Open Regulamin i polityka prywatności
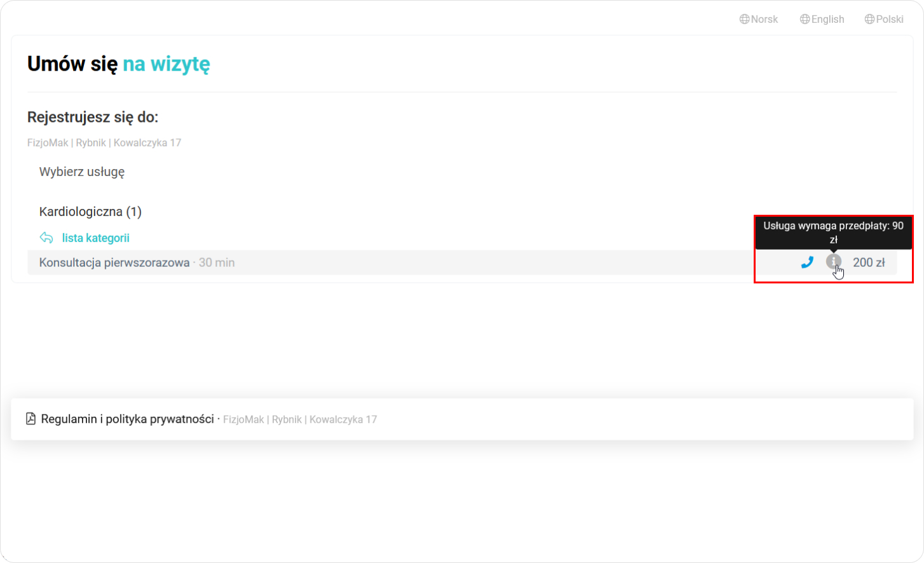Screen dimensions: 924x563 pyautogui.click(x=127, y=419)
